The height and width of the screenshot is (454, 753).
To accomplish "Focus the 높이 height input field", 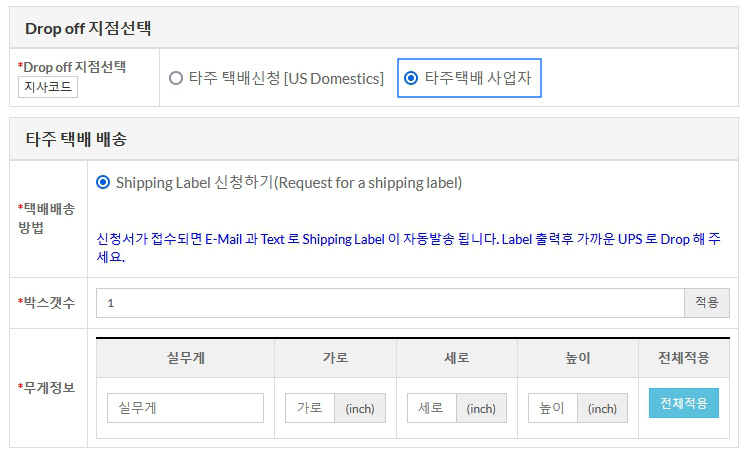I will coord(553,408).
